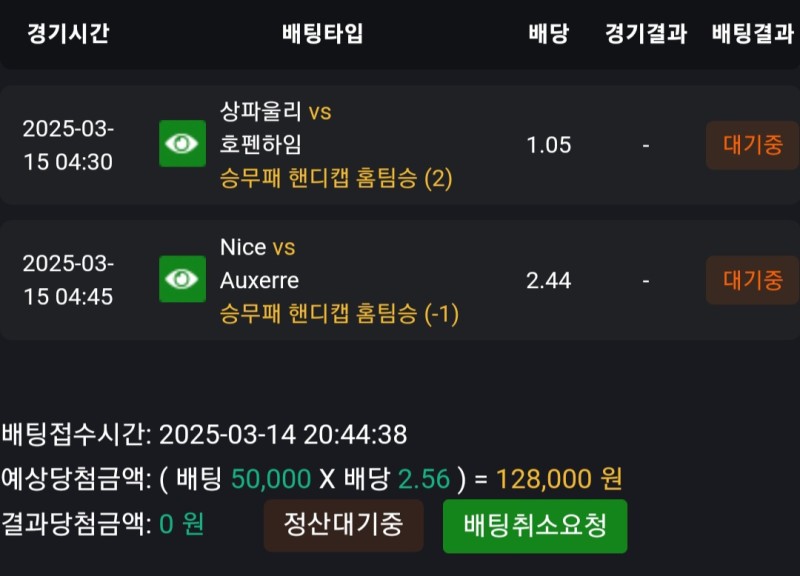Click the 1.05 odds value
This screenshot has height=576, width=800.
tap(548, 145)
